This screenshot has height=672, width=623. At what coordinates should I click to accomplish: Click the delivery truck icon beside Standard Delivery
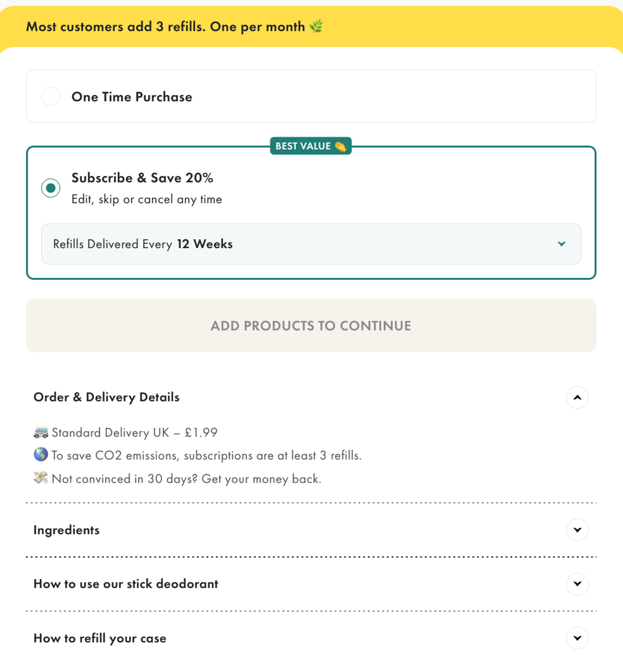click(41, 433)
